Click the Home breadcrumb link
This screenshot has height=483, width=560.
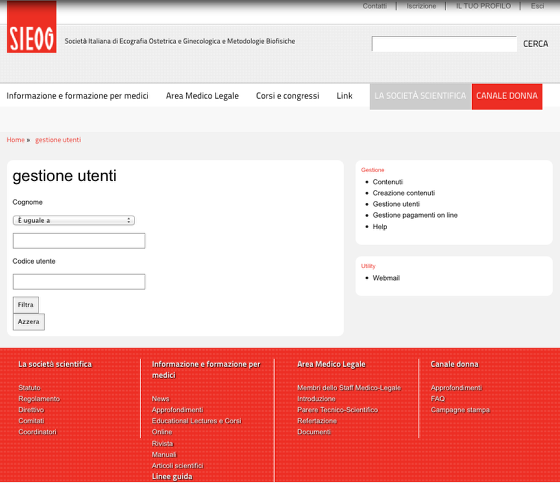[x=16, y=140]
